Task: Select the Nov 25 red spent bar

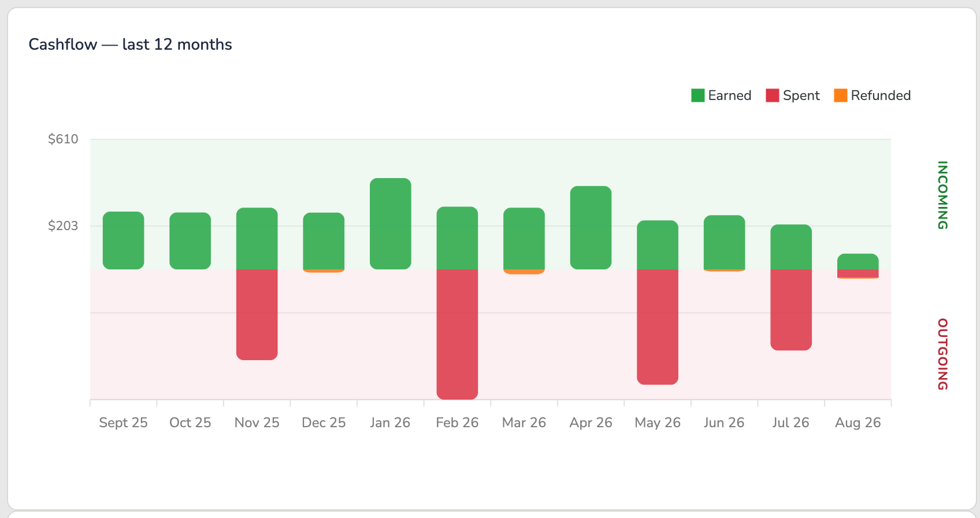Action: 257,314
